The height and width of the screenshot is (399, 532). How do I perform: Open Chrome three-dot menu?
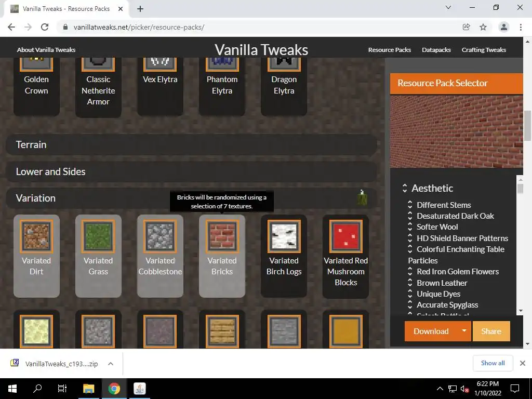(521, 27)
